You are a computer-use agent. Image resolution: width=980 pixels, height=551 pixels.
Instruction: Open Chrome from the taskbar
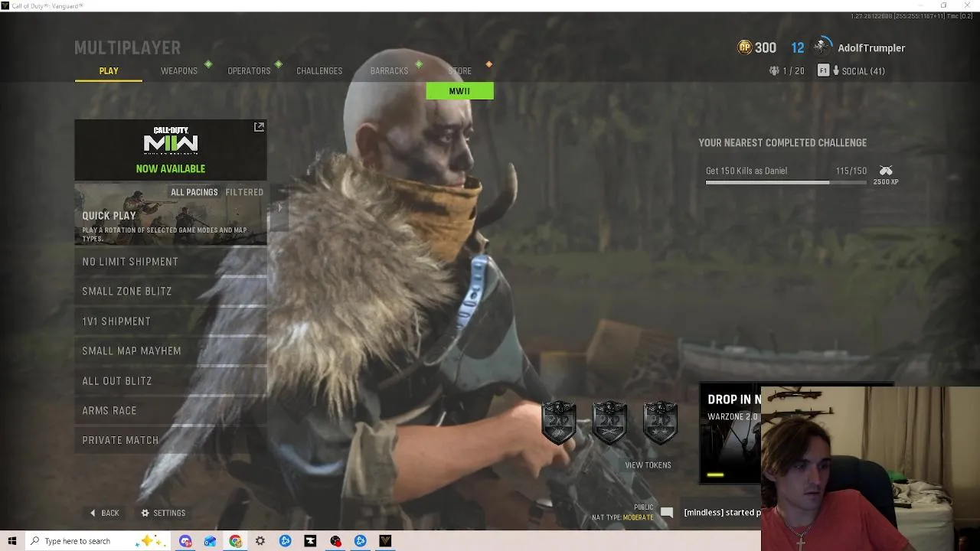click(x=235, y=541)
